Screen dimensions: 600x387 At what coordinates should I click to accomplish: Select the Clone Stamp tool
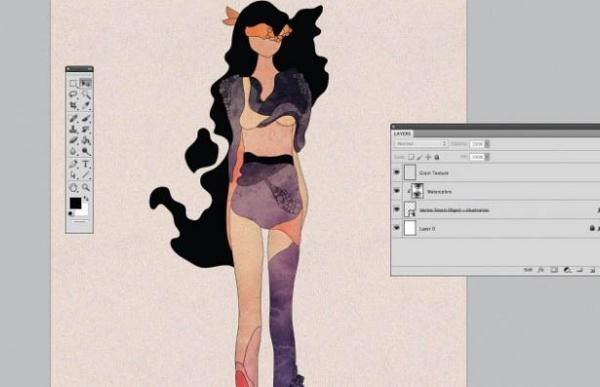(x=73, y=129)
